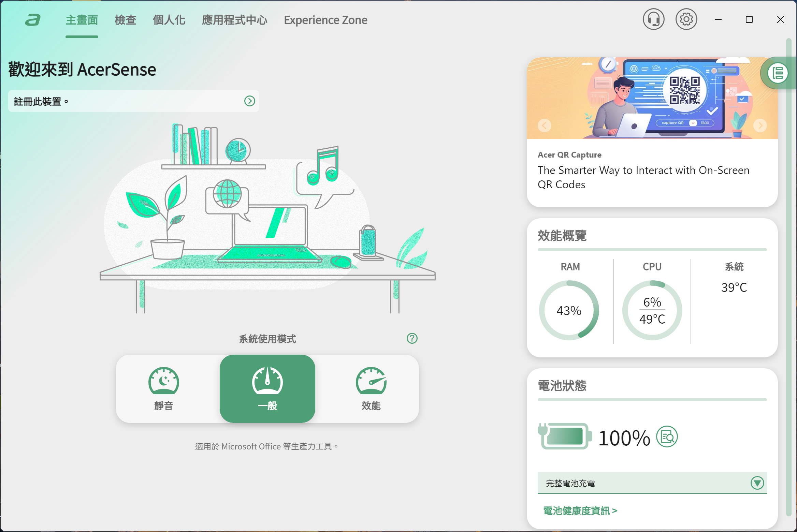Click the headset support icon

click(x=653, y=19)
